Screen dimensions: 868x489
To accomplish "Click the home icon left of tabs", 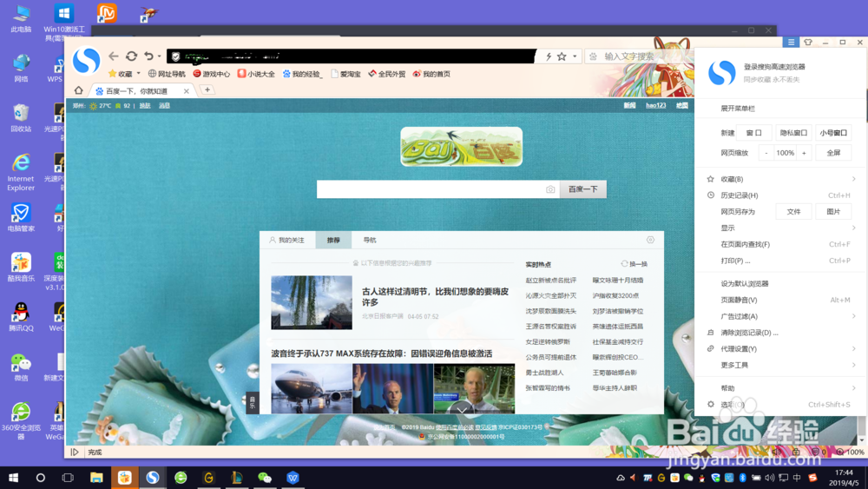I will tap(79, 90).
